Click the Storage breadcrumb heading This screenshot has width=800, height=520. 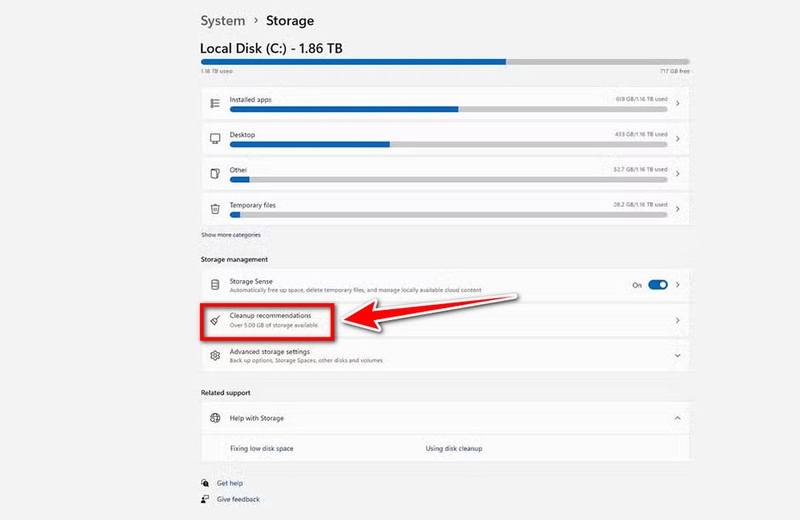tap(290, 21)
